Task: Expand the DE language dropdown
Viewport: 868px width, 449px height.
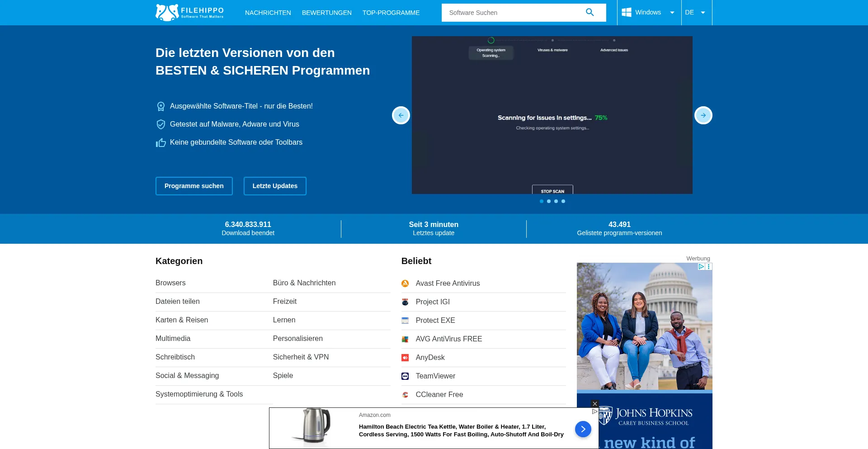Action: click(695, 13)
